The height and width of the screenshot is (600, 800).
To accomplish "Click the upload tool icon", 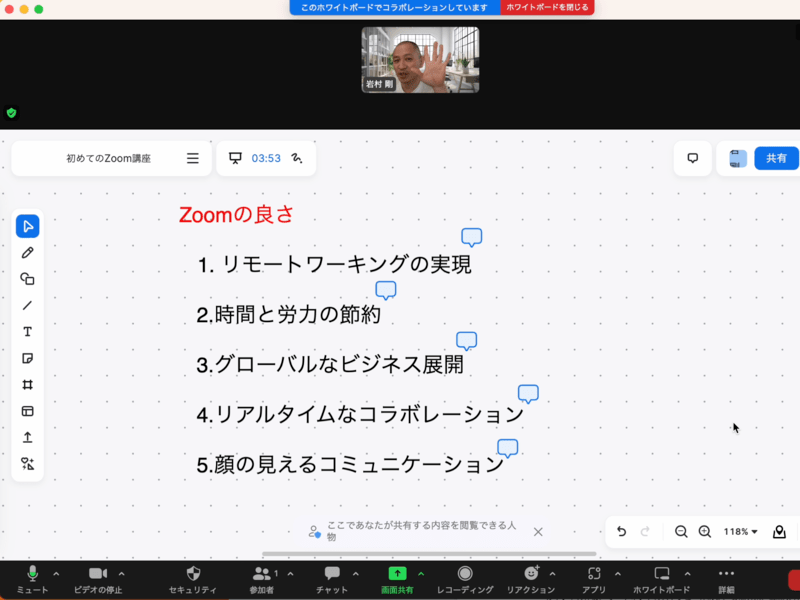I will coord(28,437).
